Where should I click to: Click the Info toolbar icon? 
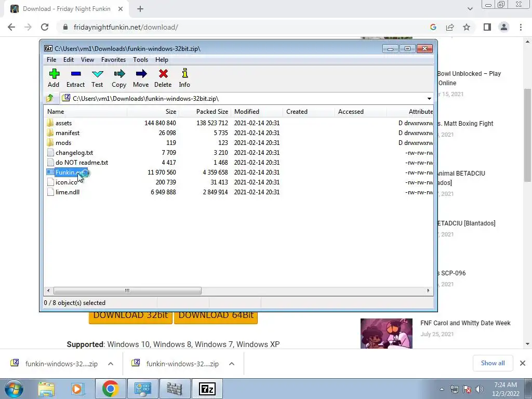pyautogui.click(x=184, y=78)
